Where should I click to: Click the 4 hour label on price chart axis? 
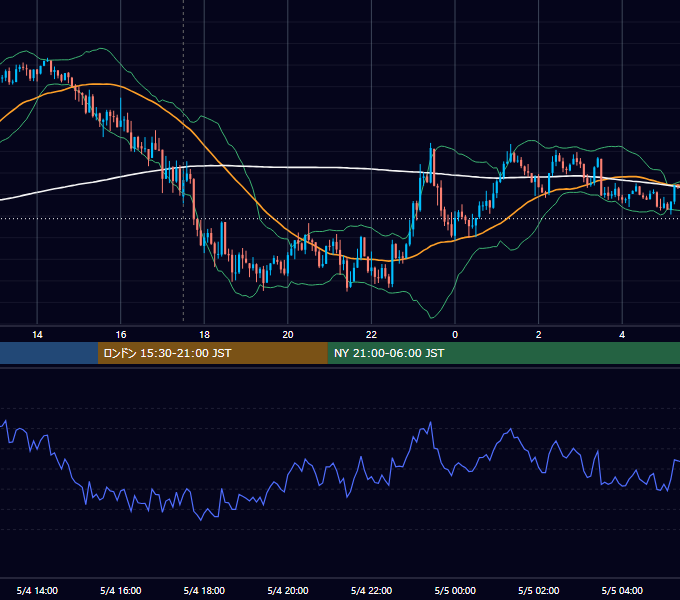(622, 335)
